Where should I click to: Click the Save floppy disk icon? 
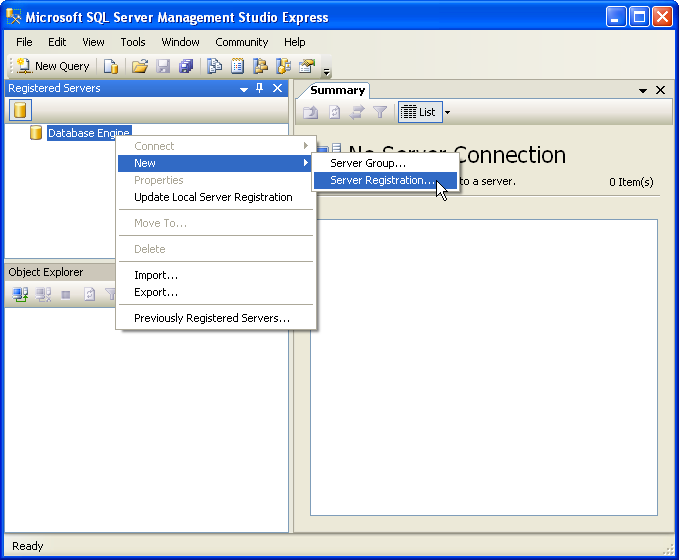163,66
